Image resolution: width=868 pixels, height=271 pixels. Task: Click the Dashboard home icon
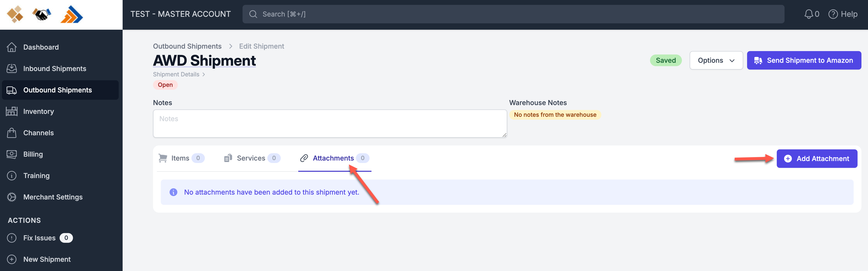click(11, 47)
